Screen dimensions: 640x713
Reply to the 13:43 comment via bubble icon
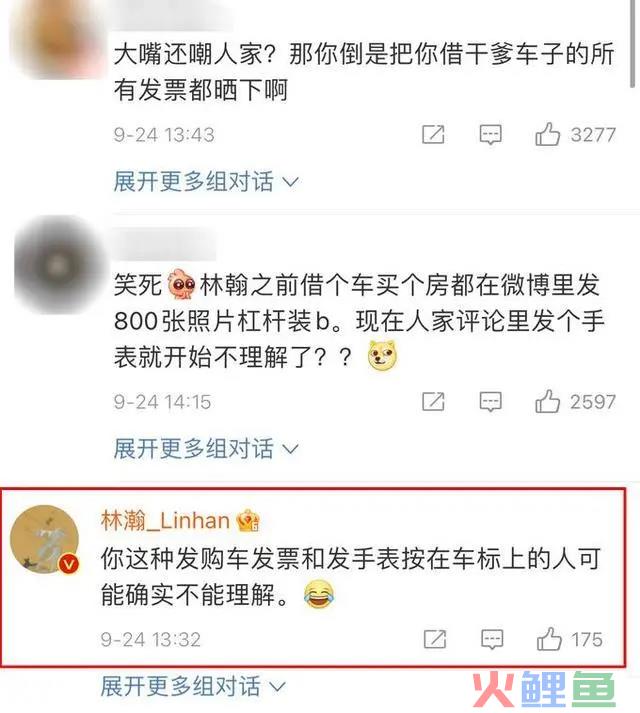coord(490,135)
